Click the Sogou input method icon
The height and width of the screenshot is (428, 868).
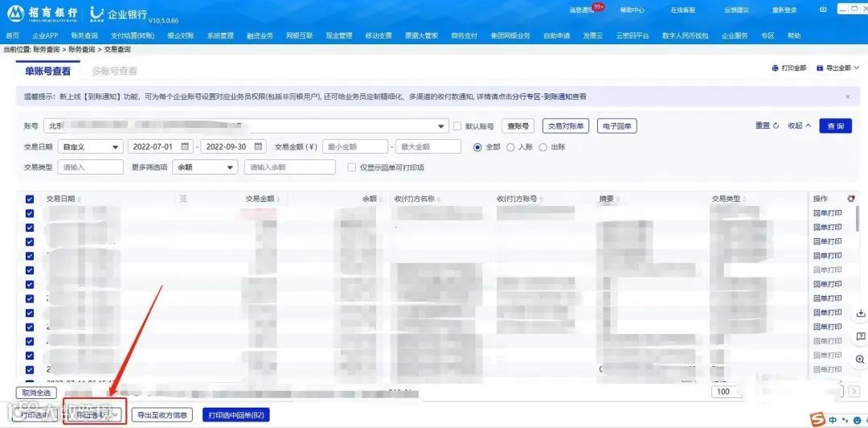[x=817, y=418]
